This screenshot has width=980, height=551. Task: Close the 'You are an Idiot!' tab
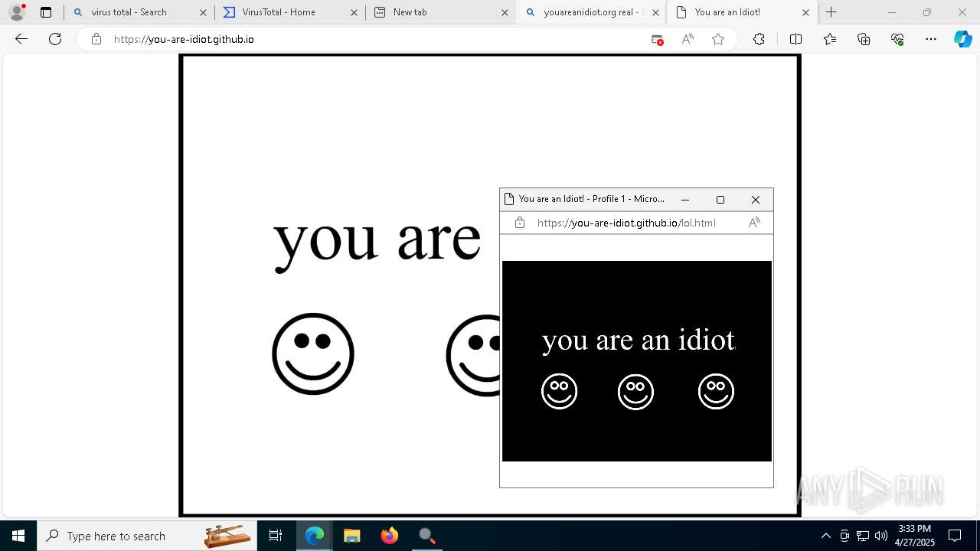tap(805, 12)
